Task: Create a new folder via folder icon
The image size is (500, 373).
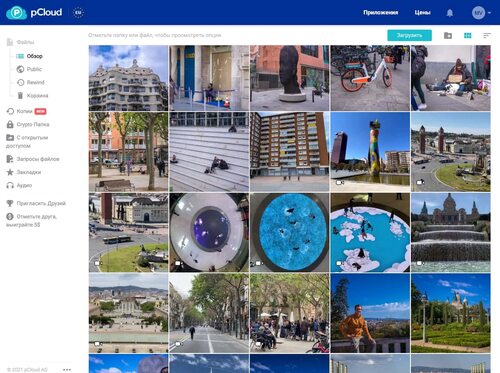Action: coord(448,35)
